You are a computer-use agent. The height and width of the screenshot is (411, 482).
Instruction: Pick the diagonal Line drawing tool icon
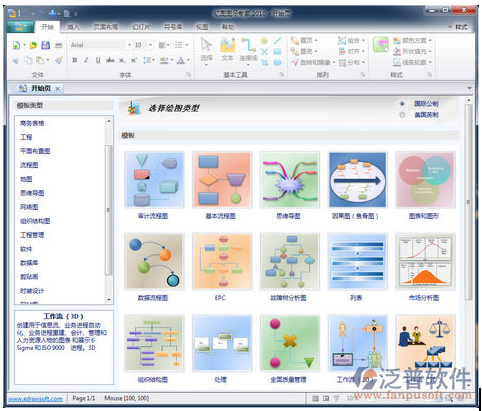click(x=277, y=41)
